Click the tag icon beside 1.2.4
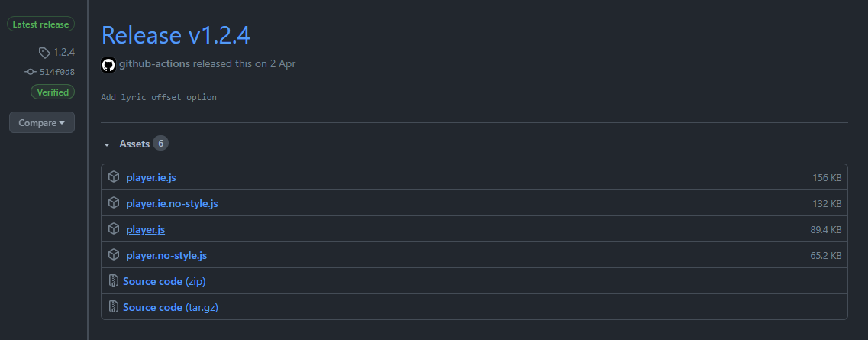This screenshot has width=868, height=340. (x=44, y=53)
